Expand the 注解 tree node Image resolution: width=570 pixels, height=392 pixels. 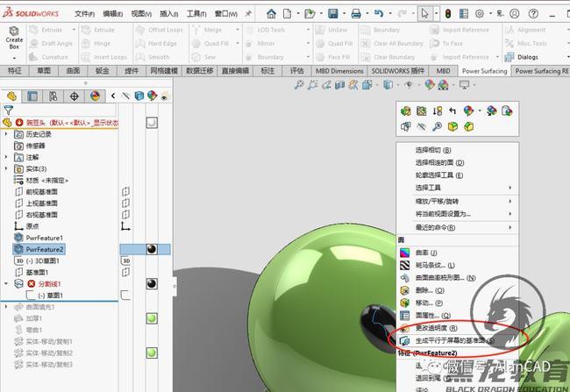click(x=6, y=157)
